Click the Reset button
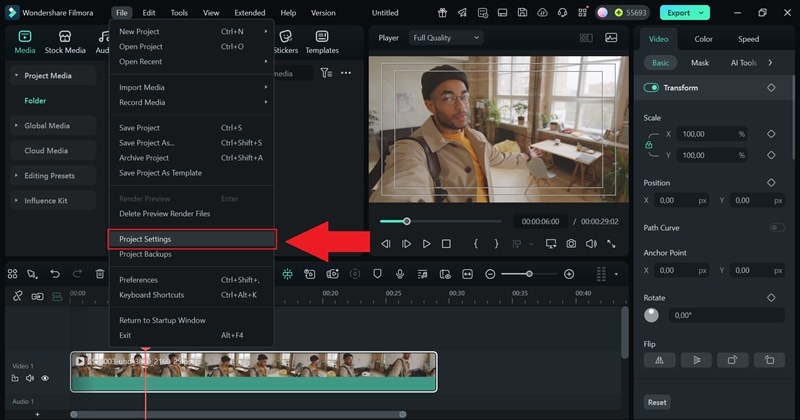This screenshot has width=800, height=420. tap(657, 402)
